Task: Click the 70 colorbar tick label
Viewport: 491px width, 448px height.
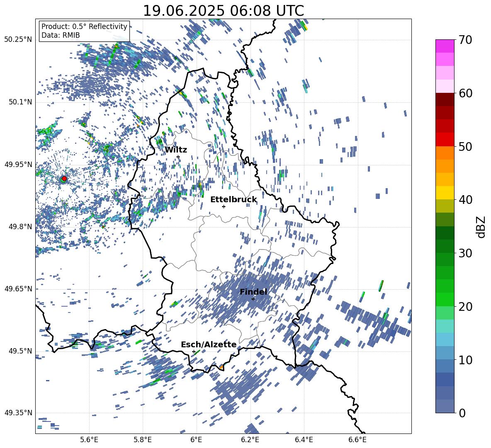Action: tap(466, 40)
